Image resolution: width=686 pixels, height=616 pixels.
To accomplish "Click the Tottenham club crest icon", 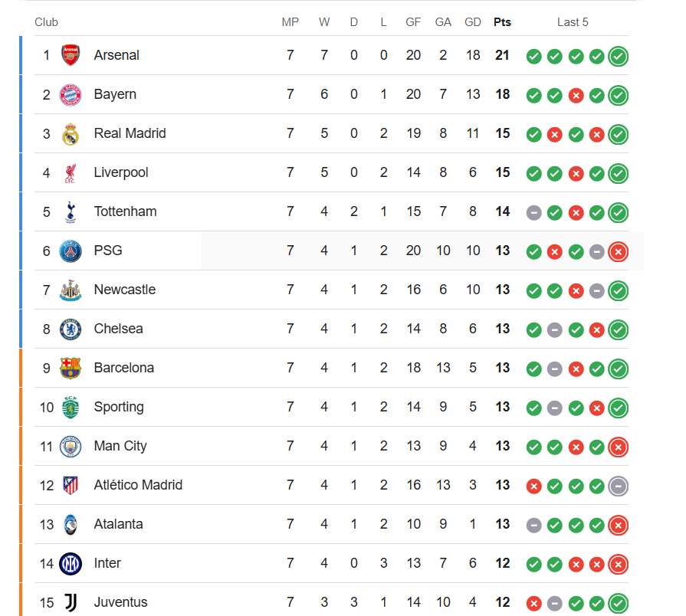I will [71, 211].
